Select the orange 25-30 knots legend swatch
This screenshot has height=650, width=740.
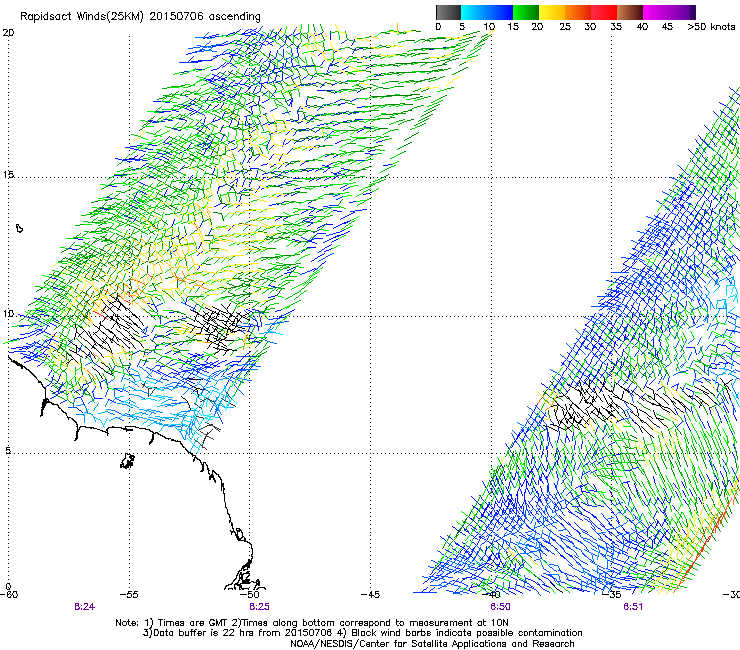pyautogui.click(x=578, y=12)
